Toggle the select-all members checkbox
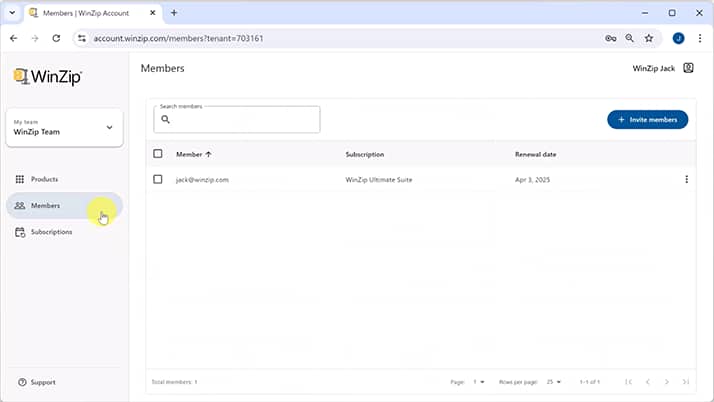This screenshot has width=714, height=402. click(158, 154)
